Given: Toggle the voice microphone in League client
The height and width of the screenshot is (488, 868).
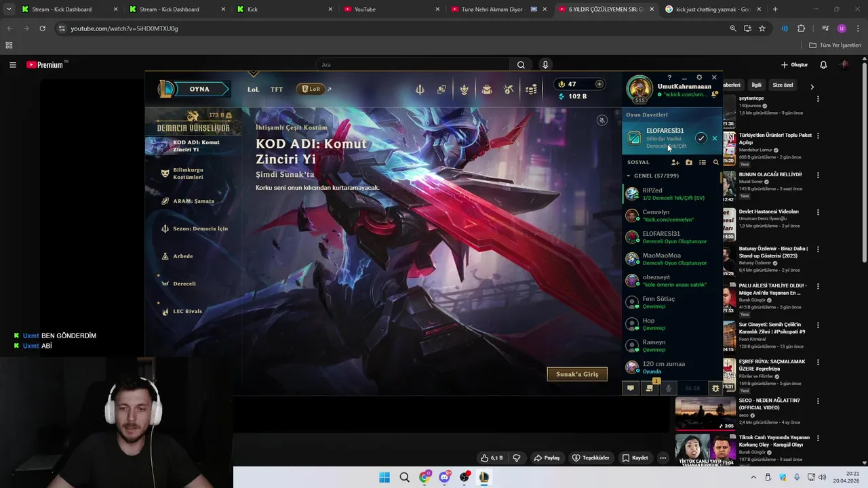Looking at the screenshot, I should point(668,388).
